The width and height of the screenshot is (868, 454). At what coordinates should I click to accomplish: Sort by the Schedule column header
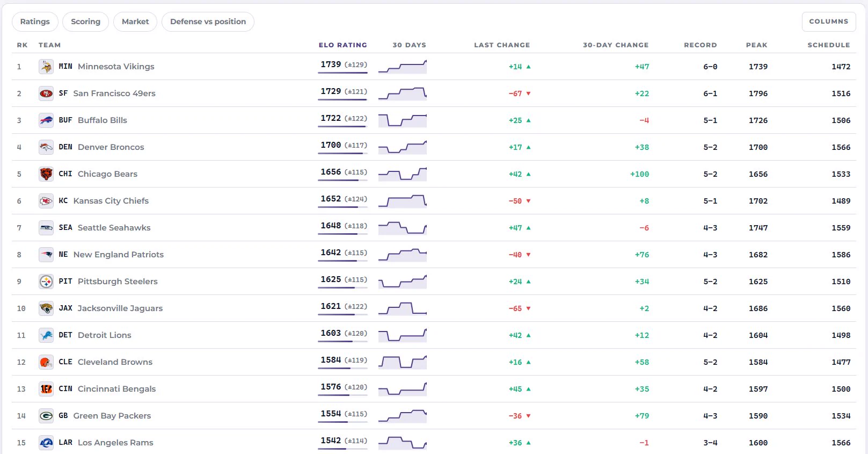click(829, 45)
